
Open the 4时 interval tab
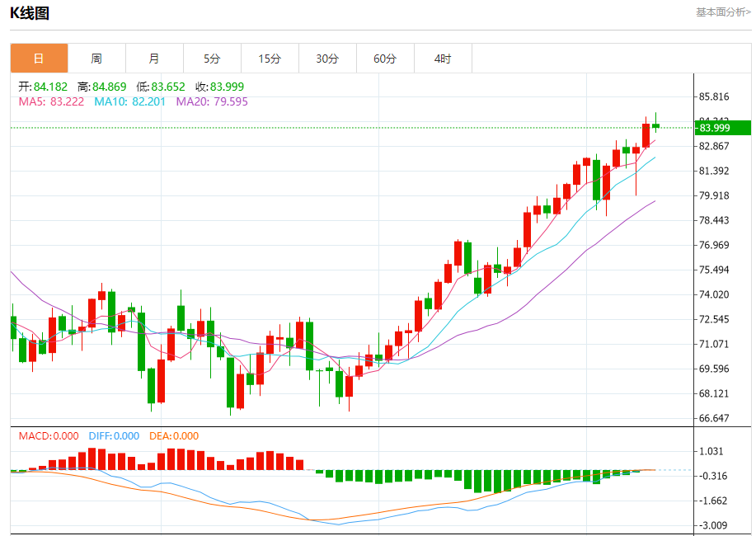pyautogui.click(x=443, y=59)
